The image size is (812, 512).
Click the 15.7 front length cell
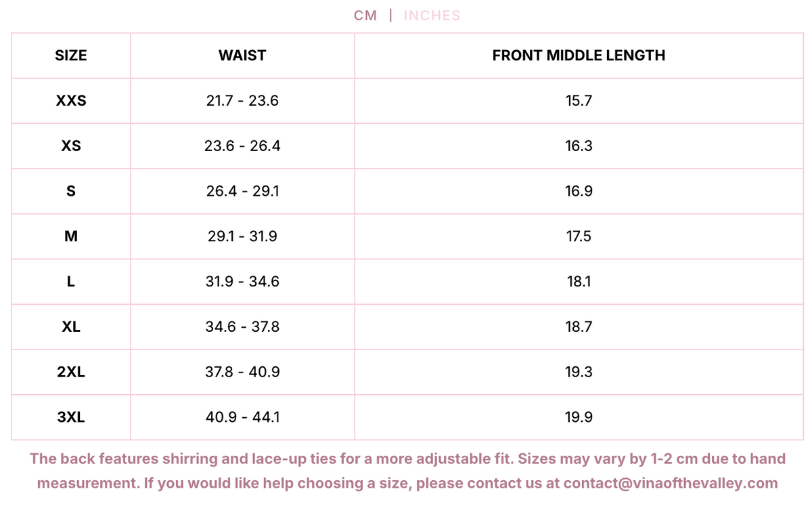click(x=579, y=101)
